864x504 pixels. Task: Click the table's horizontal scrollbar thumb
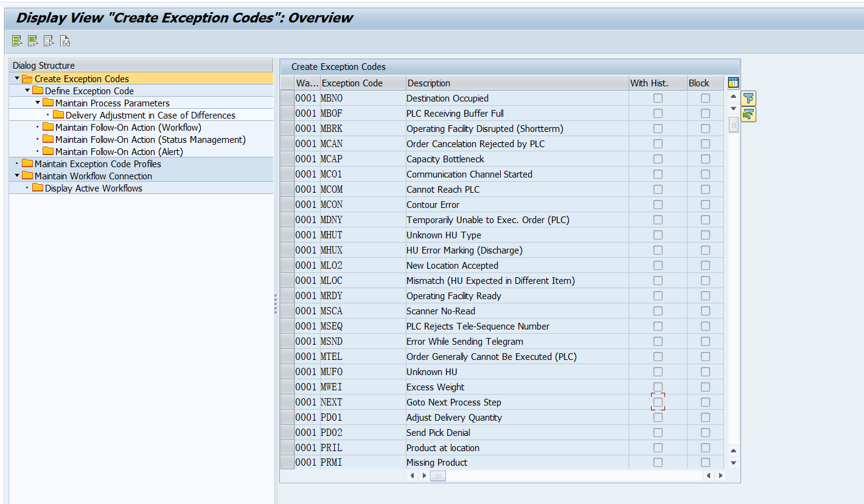[437, 476]
